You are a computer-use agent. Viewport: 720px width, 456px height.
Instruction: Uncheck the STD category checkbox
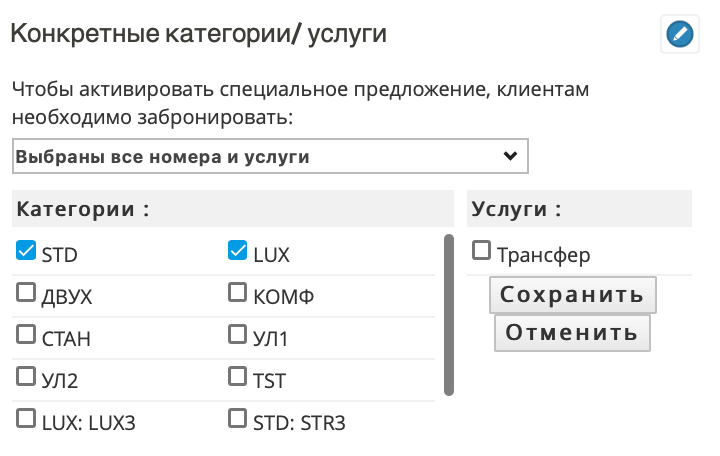(x=26, y=250)
